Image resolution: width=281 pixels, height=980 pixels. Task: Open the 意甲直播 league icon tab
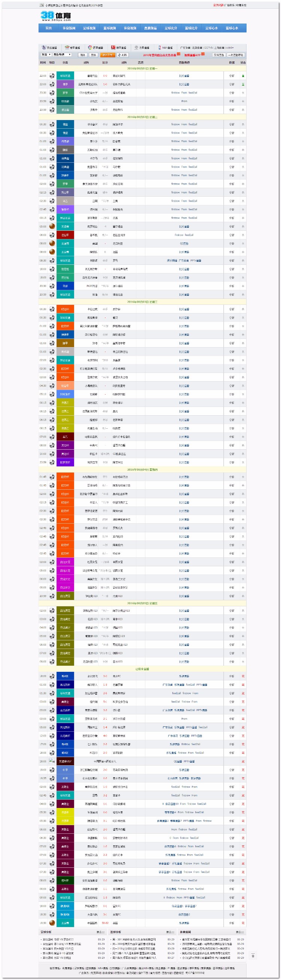[x=72, y=48]
